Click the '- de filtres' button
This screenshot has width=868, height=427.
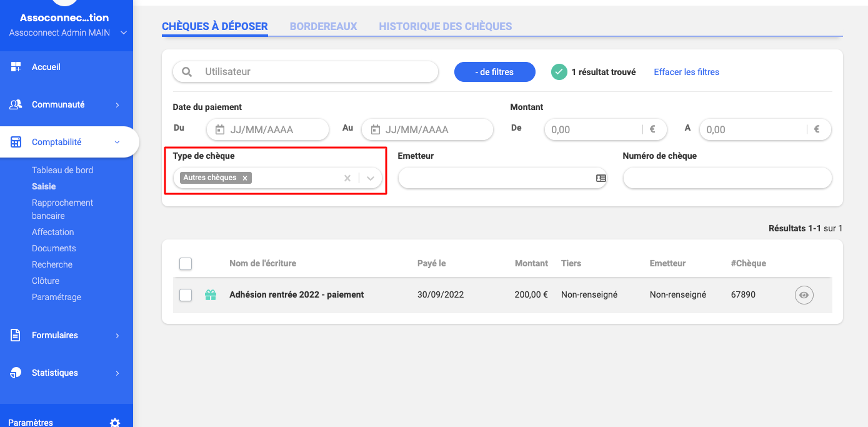pos(494,72)
